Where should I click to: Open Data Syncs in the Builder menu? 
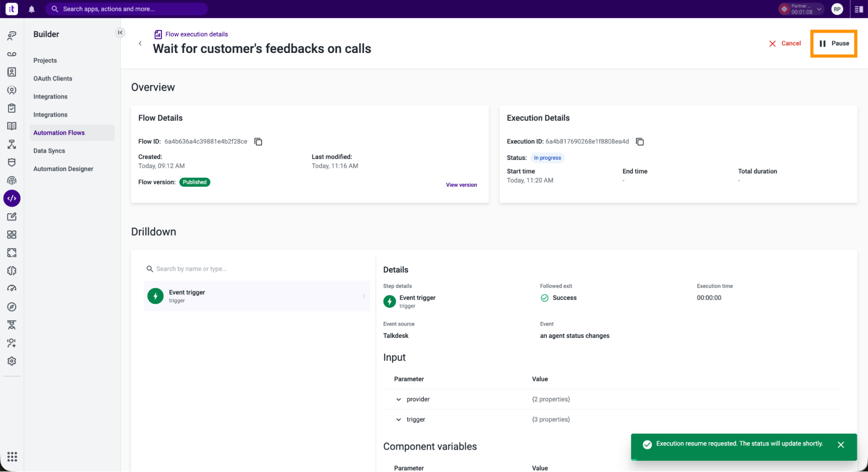point(49,151)
